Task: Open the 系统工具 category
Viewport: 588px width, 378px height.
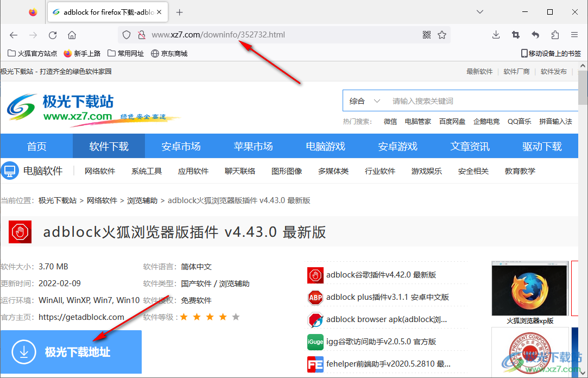Action: [x=147, y=171]
